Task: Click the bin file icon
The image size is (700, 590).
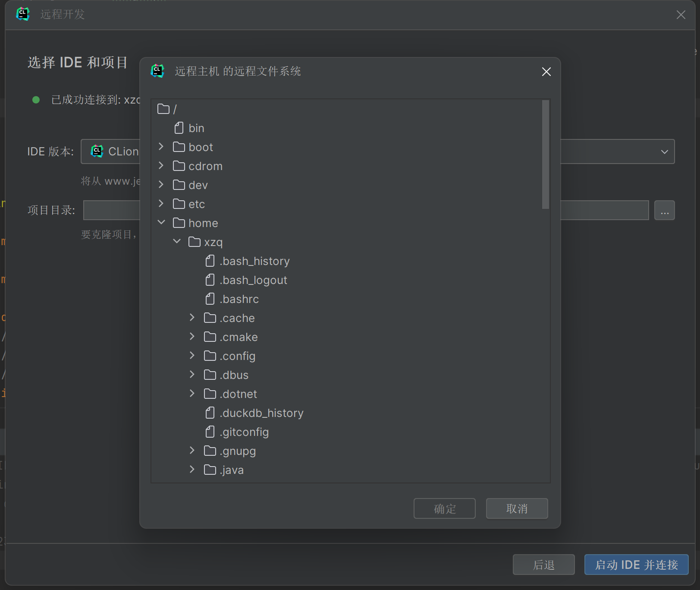Action: pyautogui.click(x=179, y=128)
